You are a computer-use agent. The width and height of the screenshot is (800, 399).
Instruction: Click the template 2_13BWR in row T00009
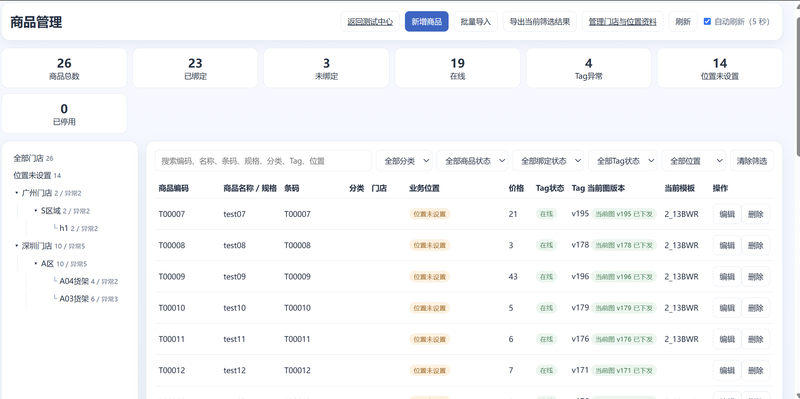[682, 277]
